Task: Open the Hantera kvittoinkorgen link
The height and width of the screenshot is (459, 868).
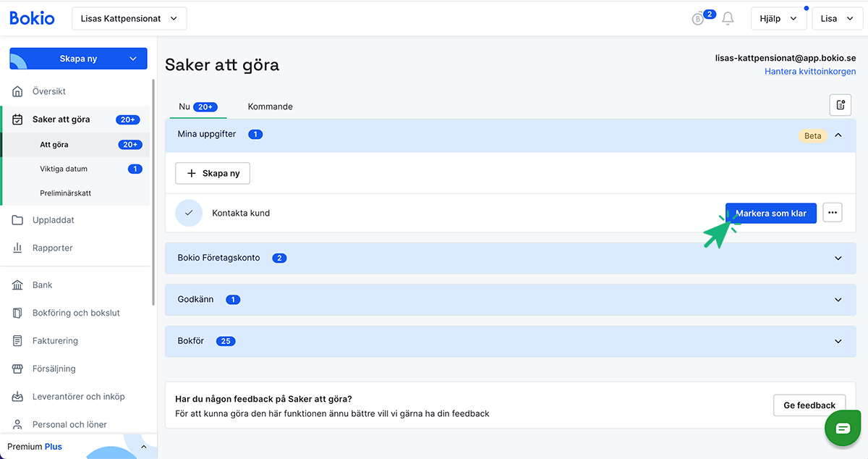Action: (810, 72)
